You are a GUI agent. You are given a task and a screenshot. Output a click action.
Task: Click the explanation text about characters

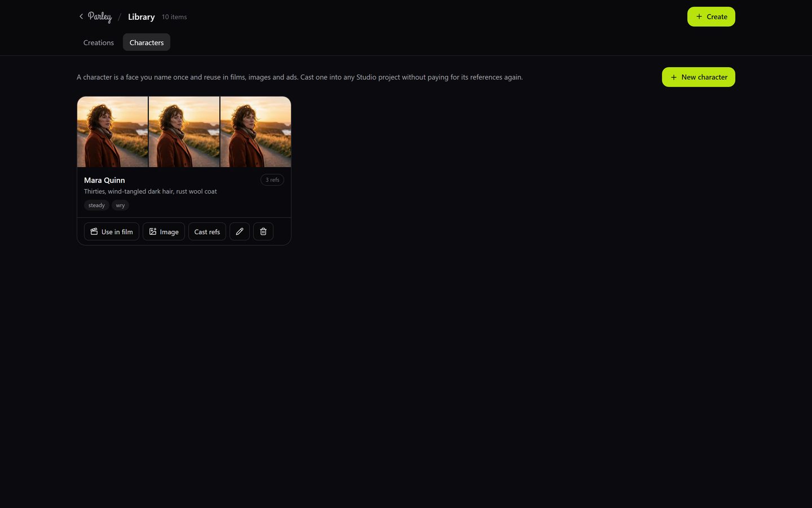(299, 77)
